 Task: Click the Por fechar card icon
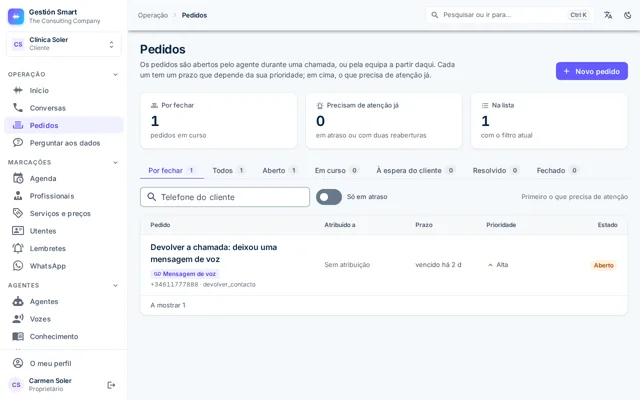(154, 105)
